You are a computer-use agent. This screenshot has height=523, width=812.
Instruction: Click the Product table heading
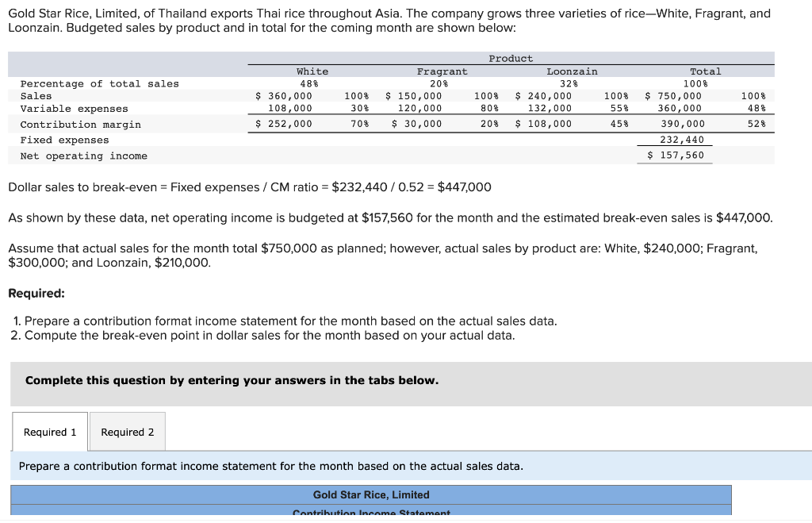pyautogui.click(x=511, y=59)
